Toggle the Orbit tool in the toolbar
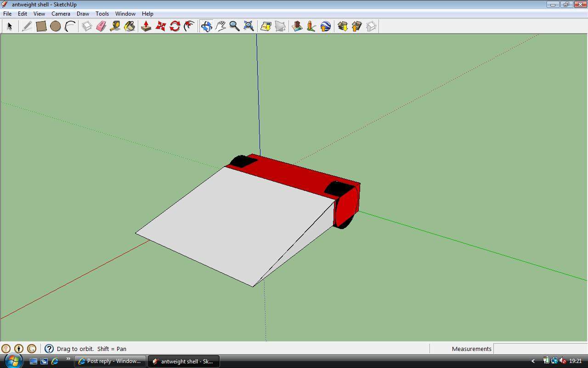The image size is (588, 368). click(206, 26)
